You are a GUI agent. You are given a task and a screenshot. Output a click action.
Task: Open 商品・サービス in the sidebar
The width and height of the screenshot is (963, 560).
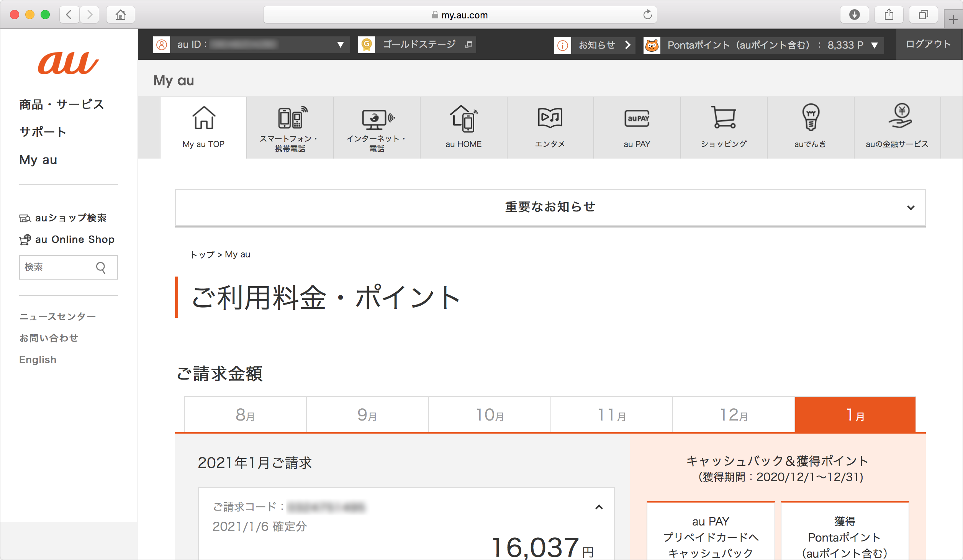62,104
